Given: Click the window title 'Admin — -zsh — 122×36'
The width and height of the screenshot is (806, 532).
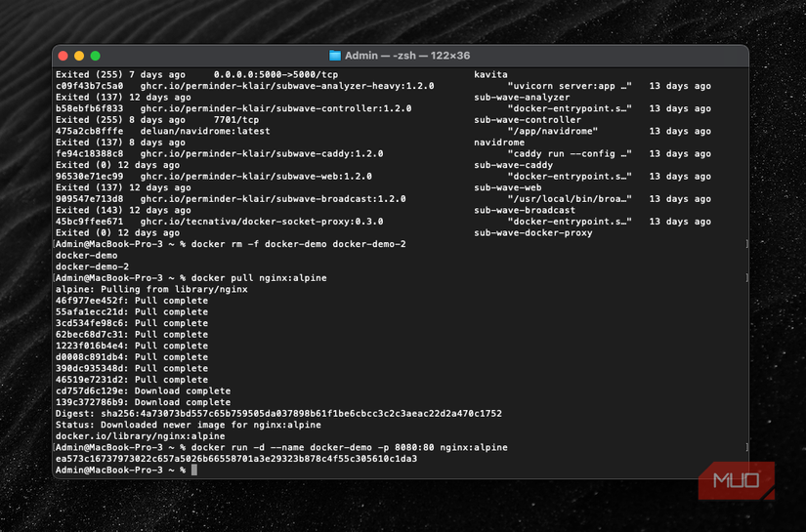Looking at the screenshot, I should (x=407, y=56).
